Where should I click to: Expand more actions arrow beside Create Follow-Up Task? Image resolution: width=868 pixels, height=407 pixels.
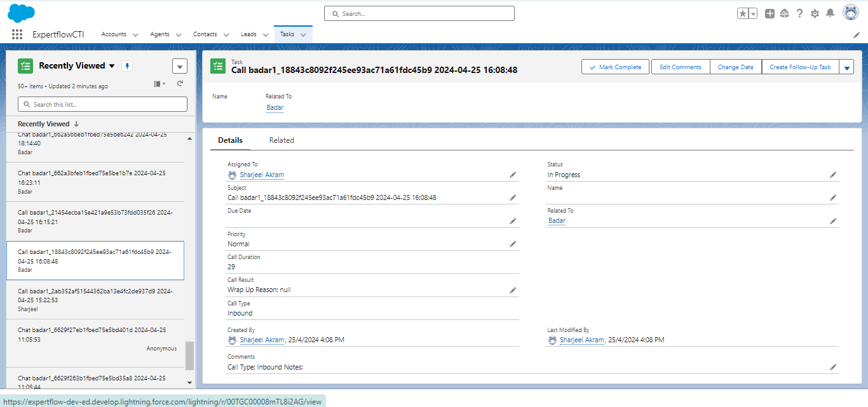coord(846,67)
